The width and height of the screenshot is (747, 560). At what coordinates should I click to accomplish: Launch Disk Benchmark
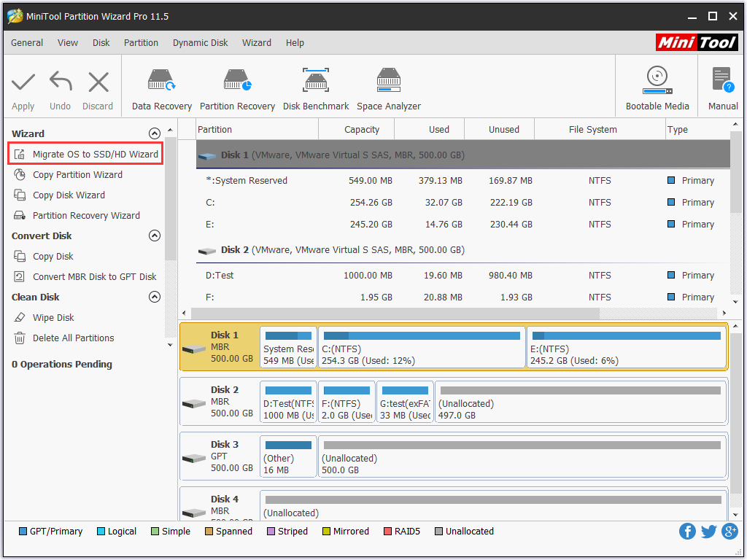[x=316, y=90]
